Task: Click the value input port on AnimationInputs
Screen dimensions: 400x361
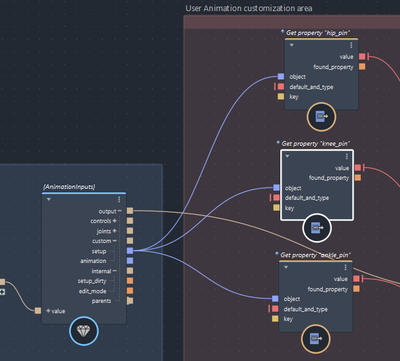Action: [38, 311]
